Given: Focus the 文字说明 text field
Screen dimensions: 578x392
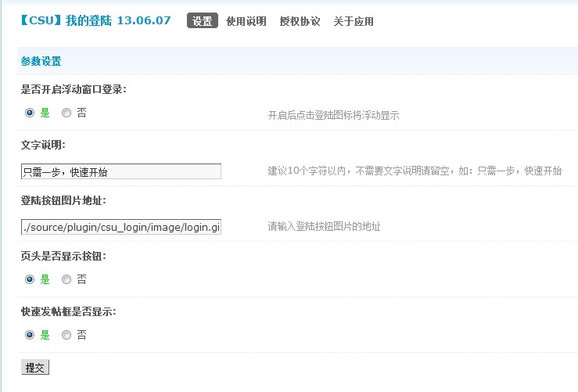Looking at the screenshot, I should [121, 171].
